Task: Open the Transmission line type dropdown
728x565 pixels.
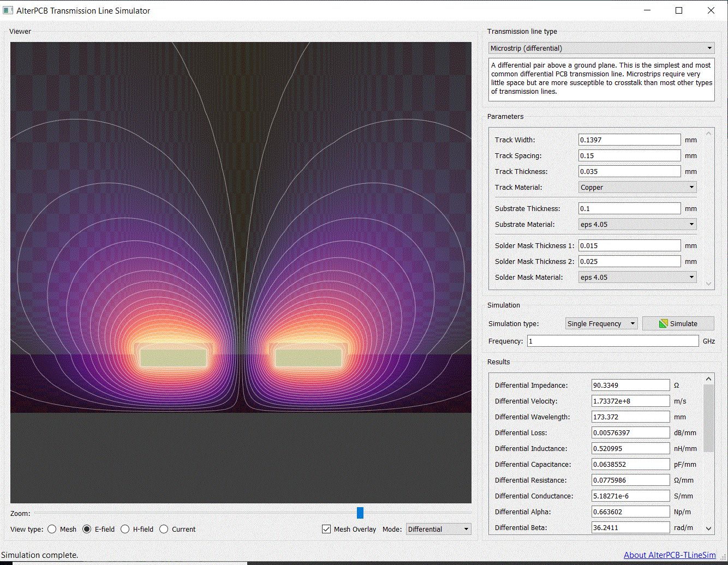Action: pyautogui.click(x=601, y=48)
